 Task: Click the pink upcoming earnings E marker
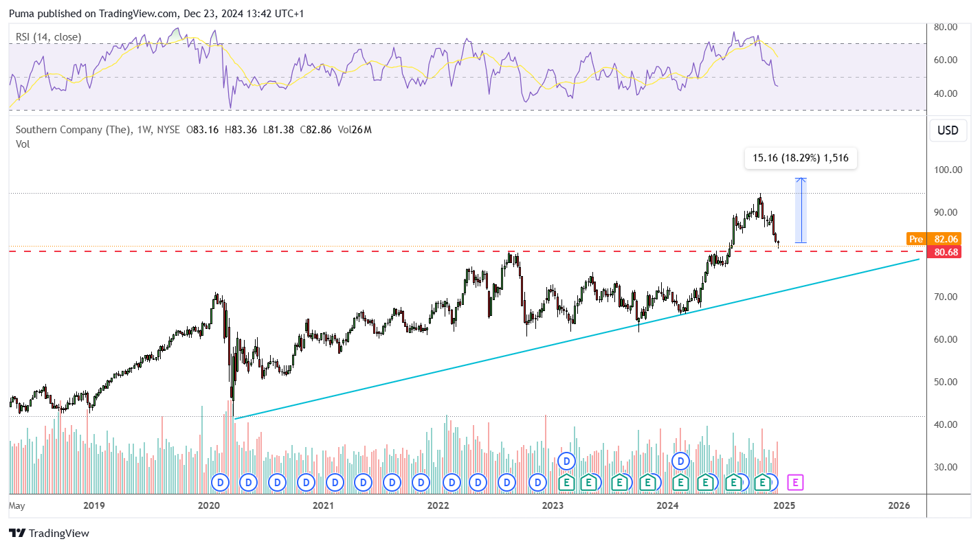tap(795, 483)
